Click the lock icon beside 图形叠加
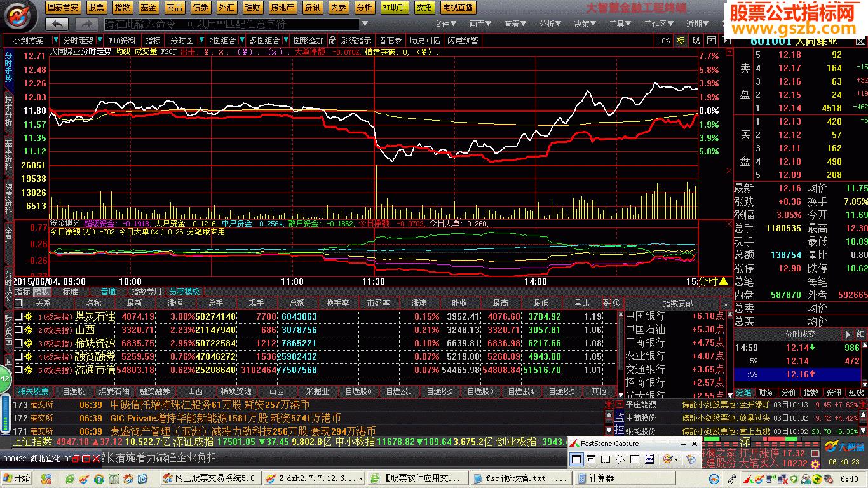The width and height of the screenshot is (868, 488). (332, 40)
